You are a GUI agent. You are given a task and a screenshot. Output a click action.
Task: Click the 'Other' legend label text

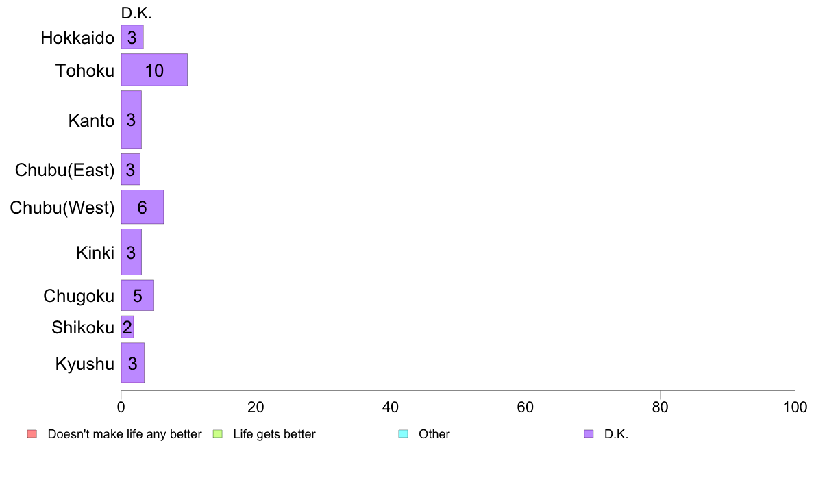click(x=434, y=434)
